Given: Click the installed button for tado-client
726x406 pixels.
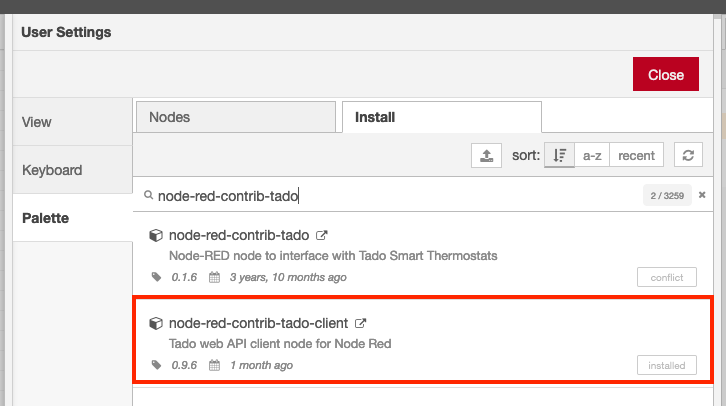Looking at the screenshot, I should tap(665, 365).
